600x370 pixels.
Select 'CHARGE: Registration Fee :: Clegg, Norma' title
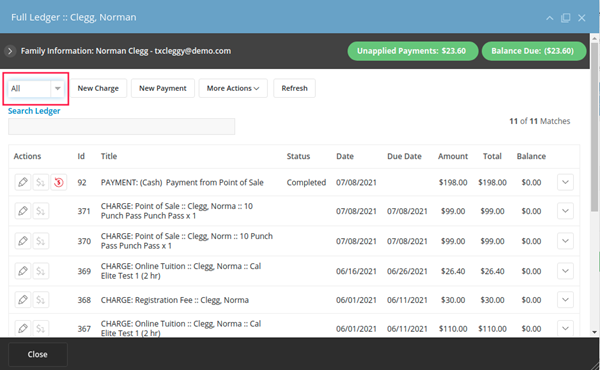pos(174,300)
